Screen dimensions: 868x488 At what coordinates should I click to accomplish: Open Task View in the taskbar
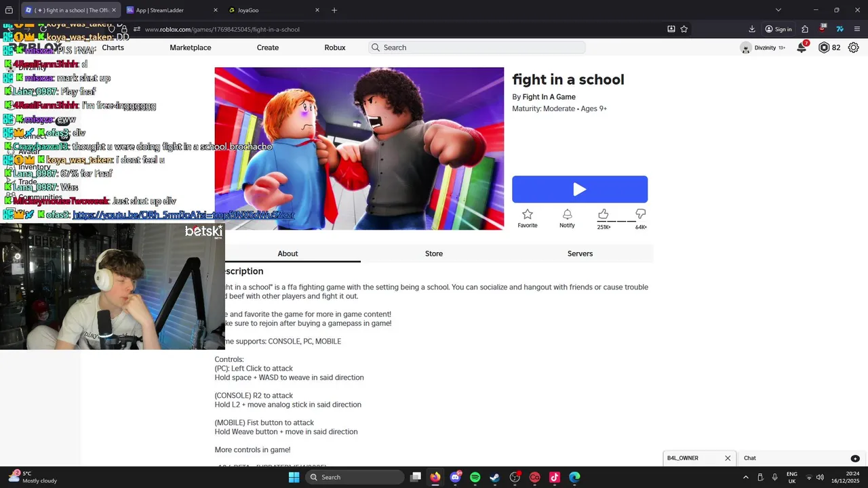pos(416,477)
